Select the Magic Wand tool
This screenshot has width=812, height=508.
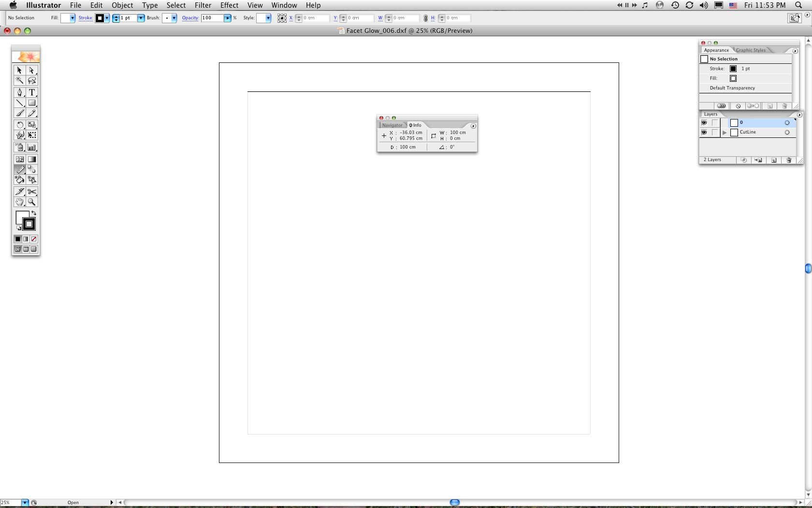point(19,81)
